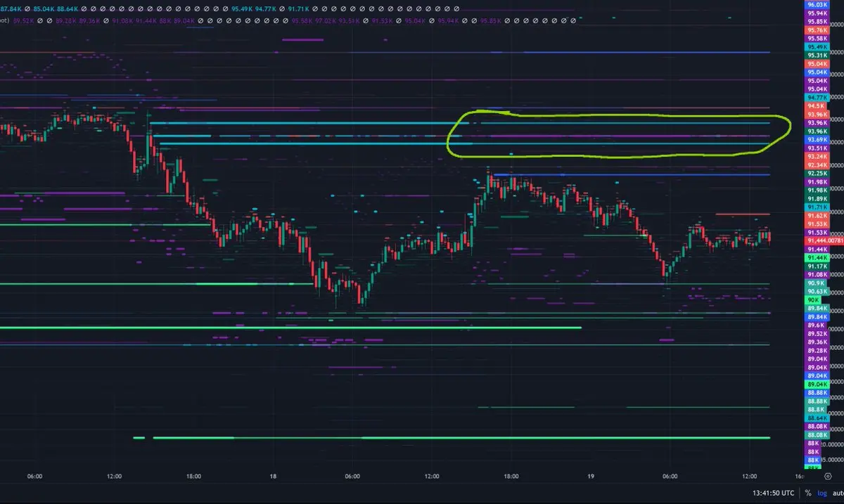
Task: Toggle percent scale mode
Action: (x=808, y=493)
